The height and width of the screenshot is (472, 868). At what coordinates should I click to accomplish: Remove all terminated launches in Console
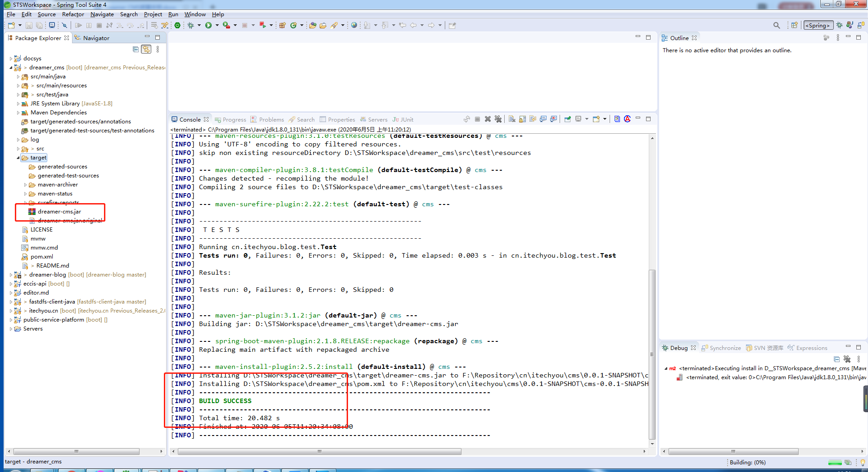[x=498, y=119]
